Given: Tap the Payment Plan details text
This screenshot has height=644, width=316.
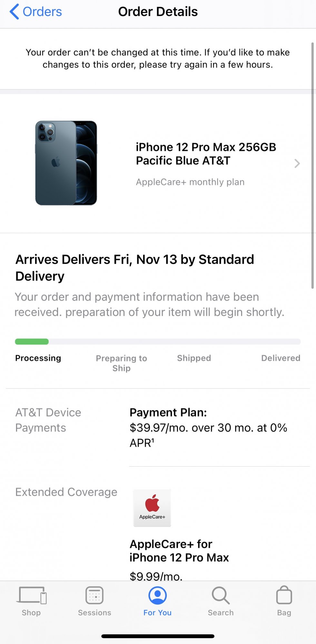Looking at the screenshot, I should tap(208, 428).
